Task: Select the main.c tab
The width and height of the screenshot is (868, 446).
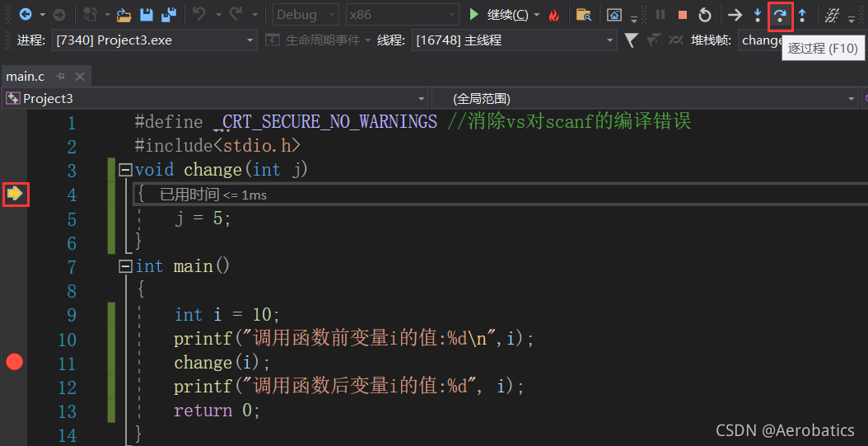Action: (26, 76)
